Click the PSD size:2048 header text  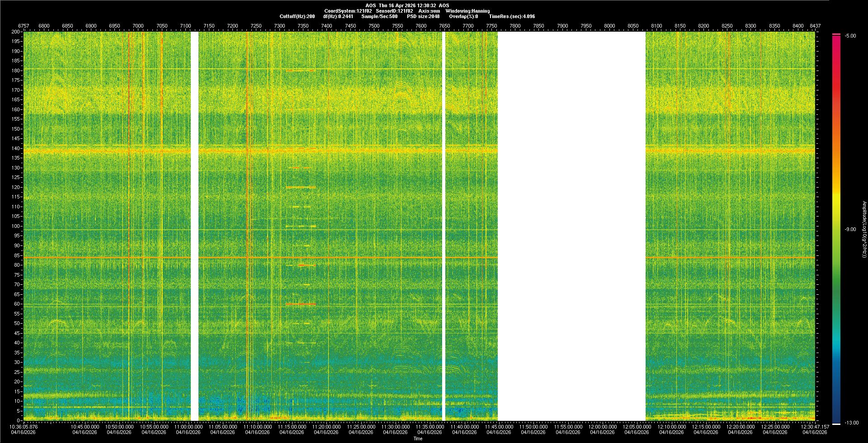(x=423, y=16)
